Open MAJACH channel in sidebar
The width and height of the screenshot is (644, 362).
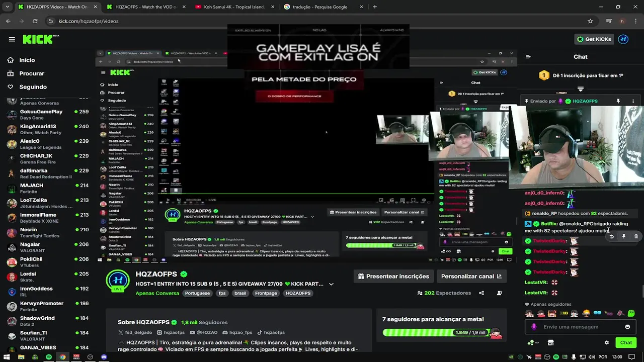tap(47, 189)
